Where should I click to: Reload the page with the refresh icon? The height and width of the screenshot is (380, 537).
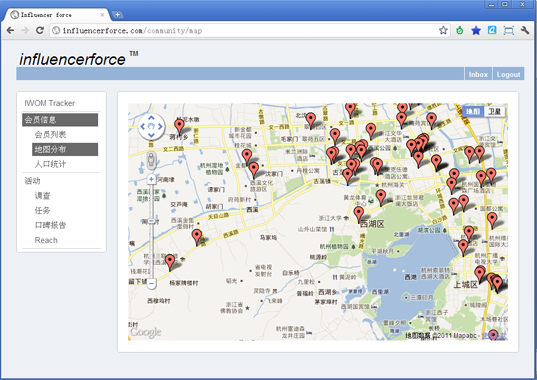pyautogui.click(x=40, y=30)
